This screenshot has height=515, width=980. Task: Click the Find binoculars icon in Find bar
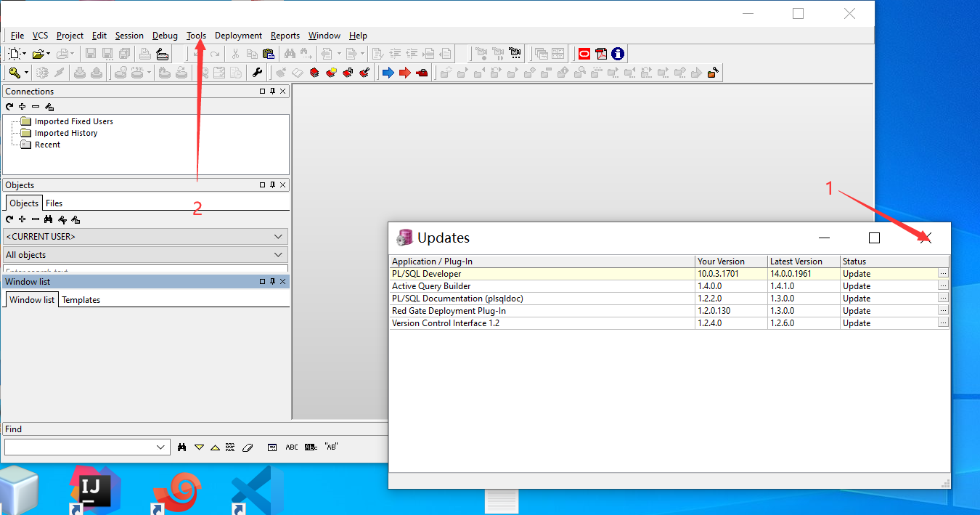182,447
